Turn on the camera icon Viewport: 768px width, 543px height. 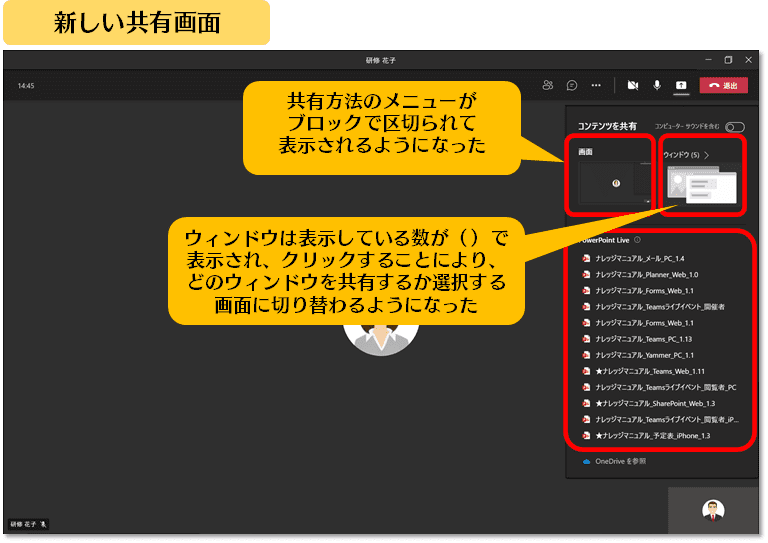tap(633, 85)
